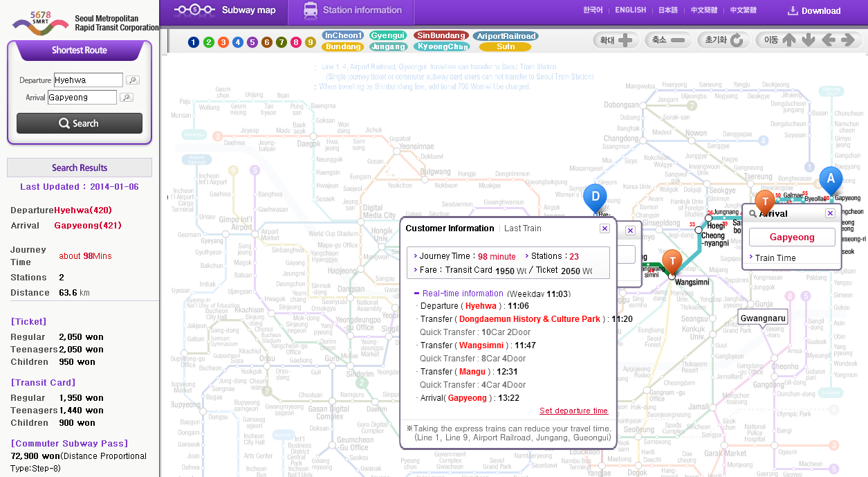Image resolution: width=868 pixels, height=477 pixels.
Task: Expand Train Time in Arrival popup
Action: 775,258
